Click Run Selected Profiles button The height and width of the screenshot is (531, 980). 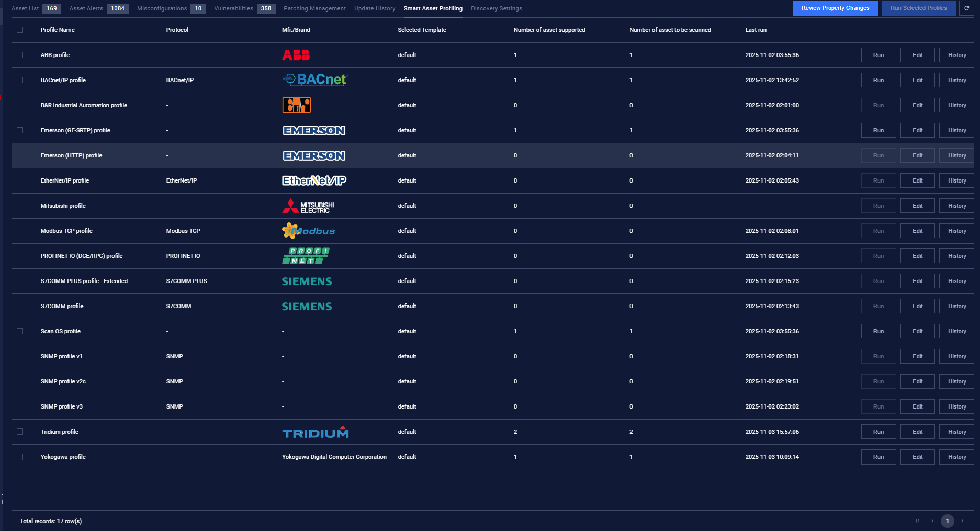click(x=918, y=8)
